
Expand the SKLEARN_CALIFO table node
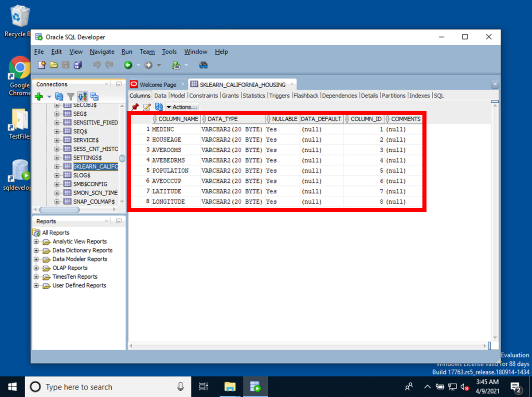pyautogui.click(x=57, y=167)
